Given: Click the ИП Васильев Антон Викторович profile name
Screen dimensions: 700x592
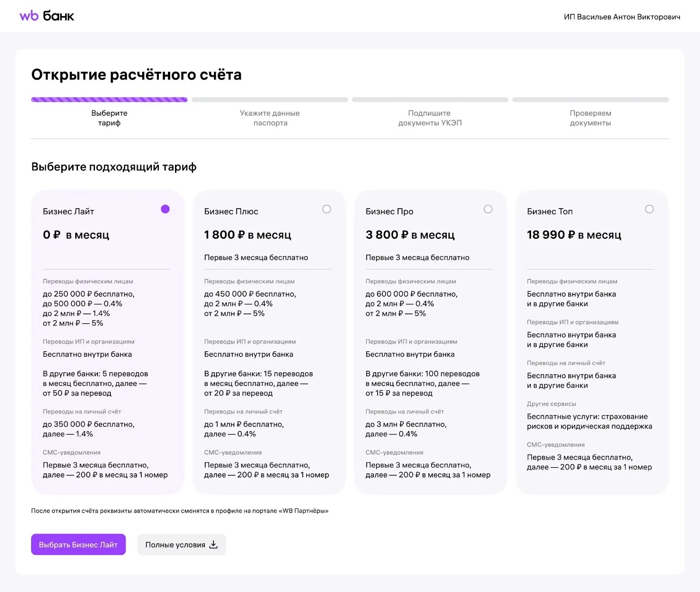Looking at the screenshot, I should click(x=622, y=17).
